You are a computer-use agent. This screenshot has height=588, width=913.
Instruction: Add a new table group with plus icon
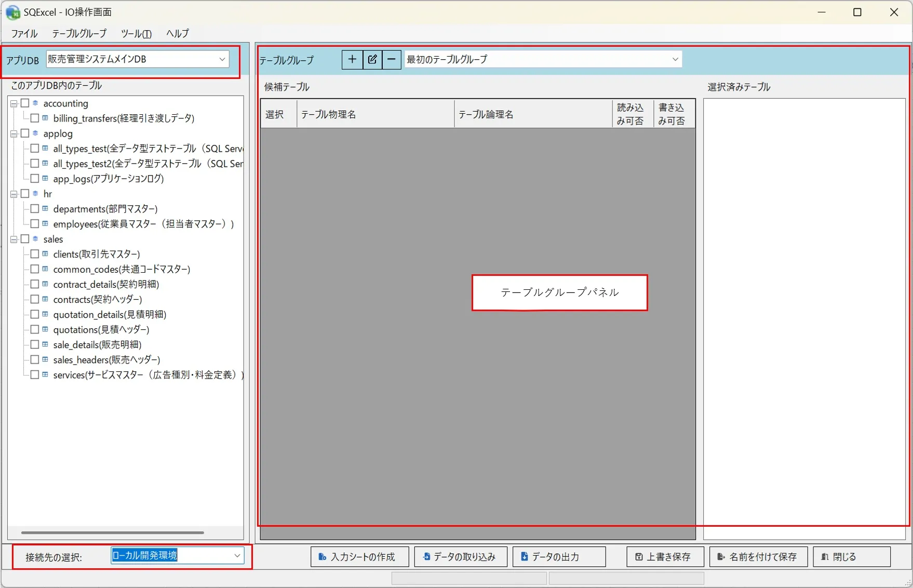coord(352,59)
